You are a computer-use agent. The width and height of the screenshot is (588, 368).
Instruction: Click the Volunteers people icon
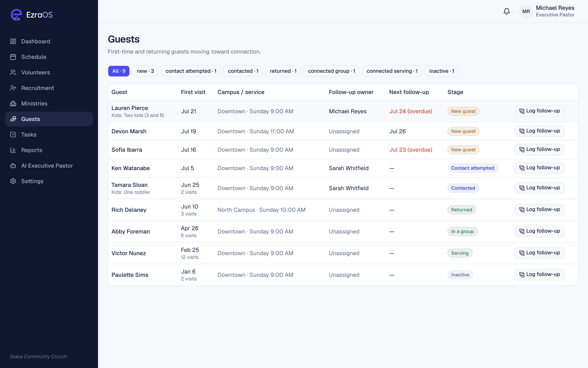tap(13, 73)
